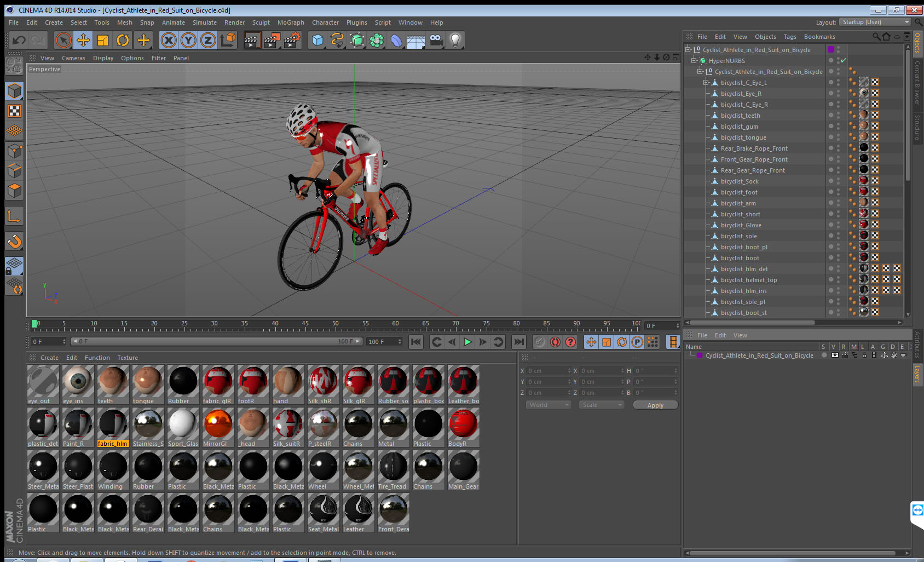
Task: Open the viewport Cameras menu
Action: 73,58
